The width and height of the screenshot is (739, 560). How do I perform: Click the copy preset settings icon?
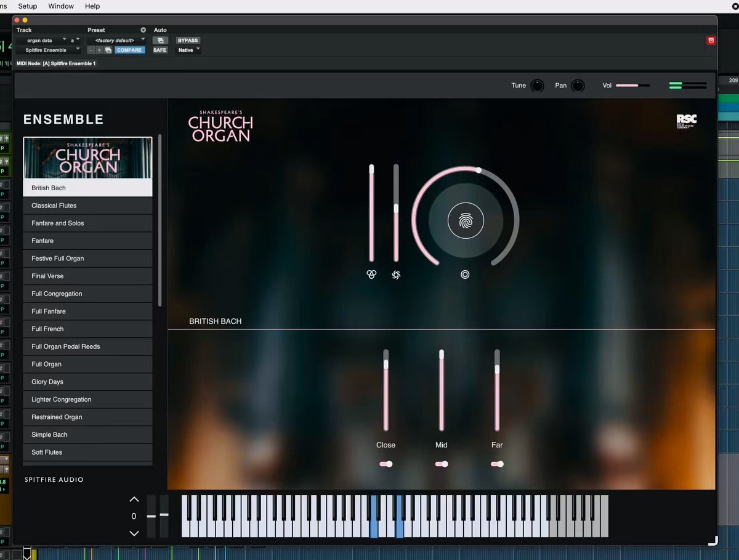[x=108, y=50]
